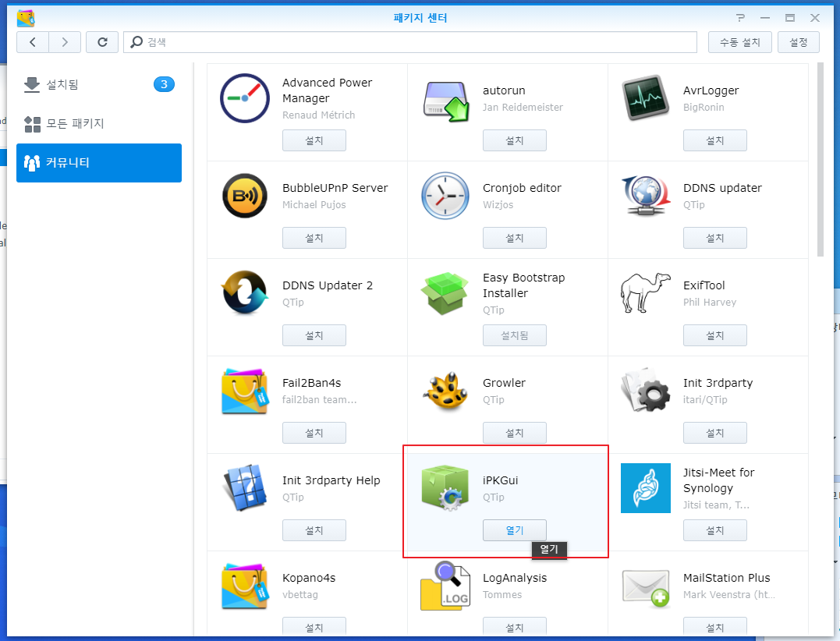840x641 pixels.
Task: Click the Advanced Power Manager package icon
Action: 245,98
